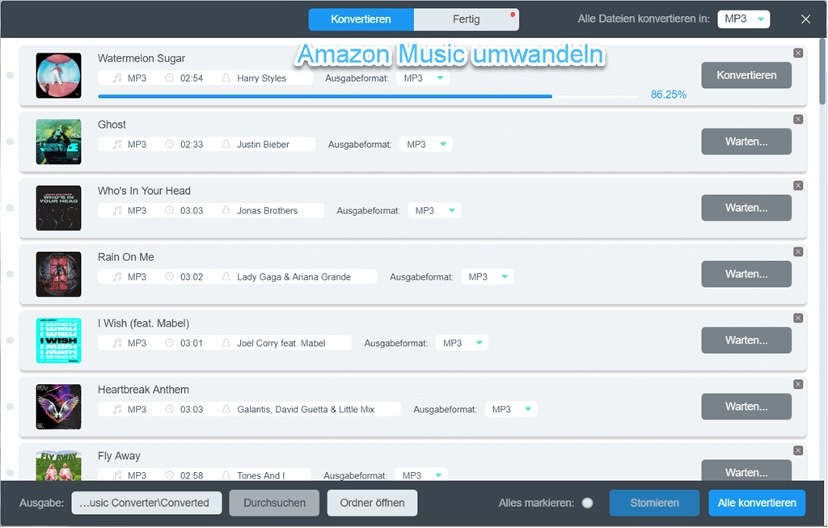The image size is (828, 528).
Task: Click the Heartbreak Anthem album cover
Action: point(59,407)
